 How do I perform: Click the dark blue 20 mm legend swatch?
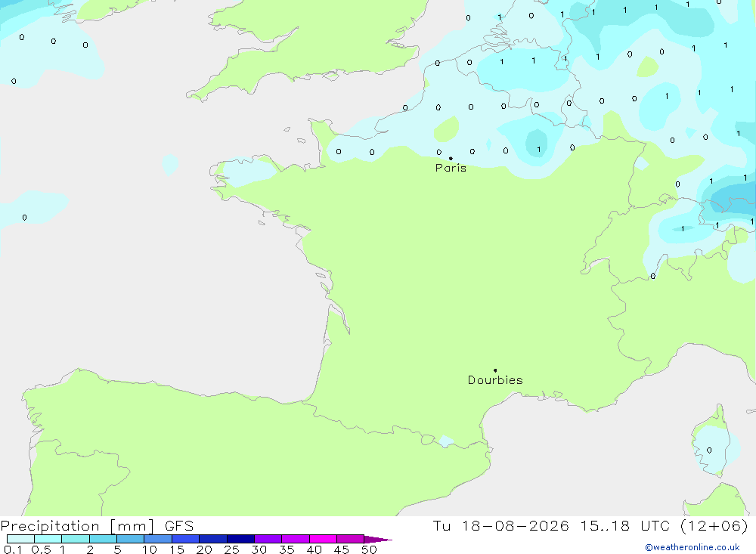click(x=212, y=539)
